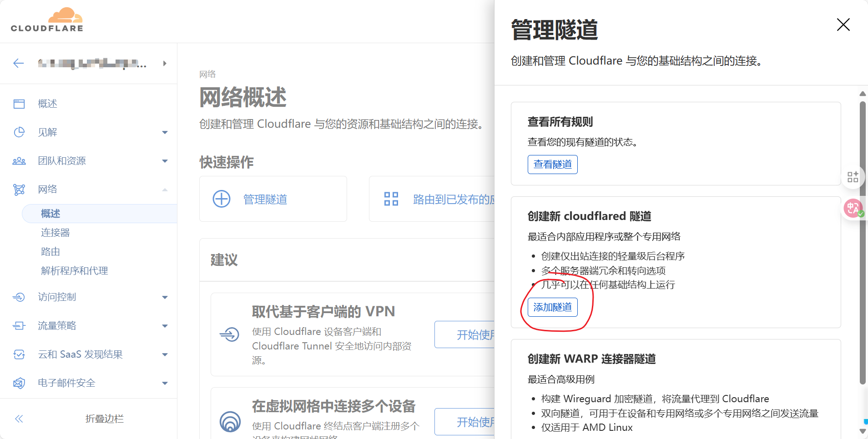Open the 连接器 submenu item
Screen dimensions: 868x439
pos(56,233)
